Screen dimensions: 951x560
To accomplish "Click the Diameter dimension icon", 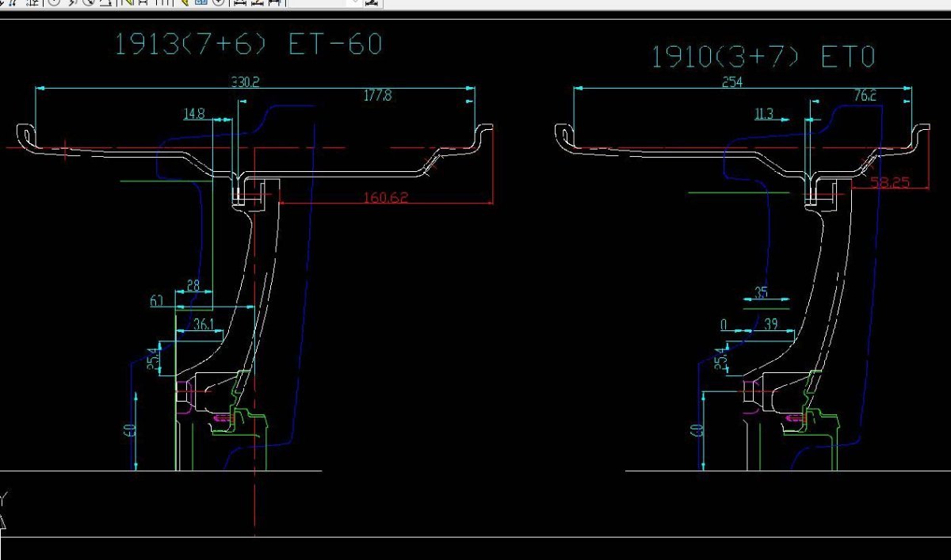I will (88, 2).
